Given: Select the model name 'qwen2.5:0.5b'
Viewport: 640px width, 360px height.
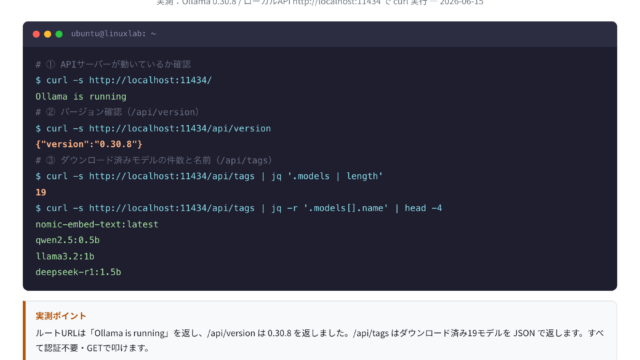Looking at the screenshot, I should coord(67,240).
